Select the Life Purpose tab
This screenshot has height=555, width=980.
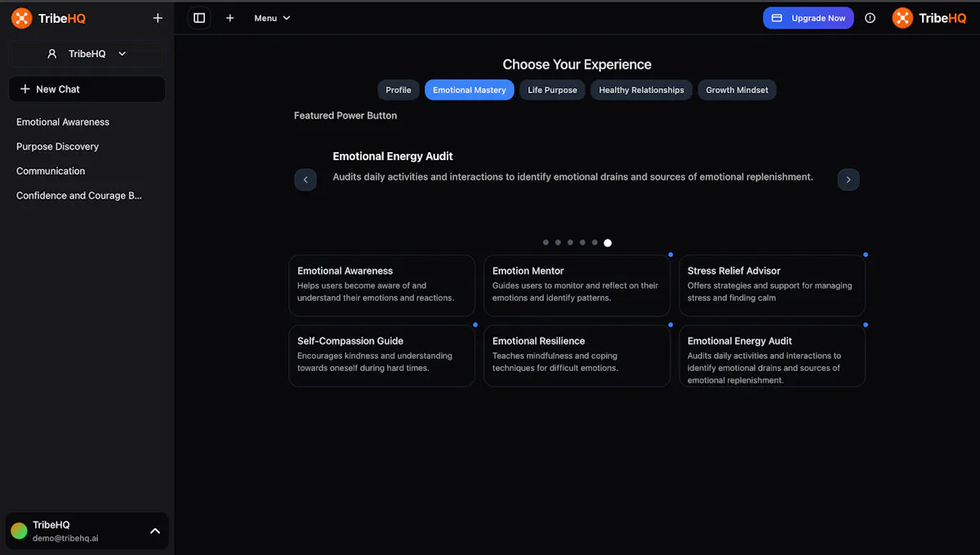552,90
